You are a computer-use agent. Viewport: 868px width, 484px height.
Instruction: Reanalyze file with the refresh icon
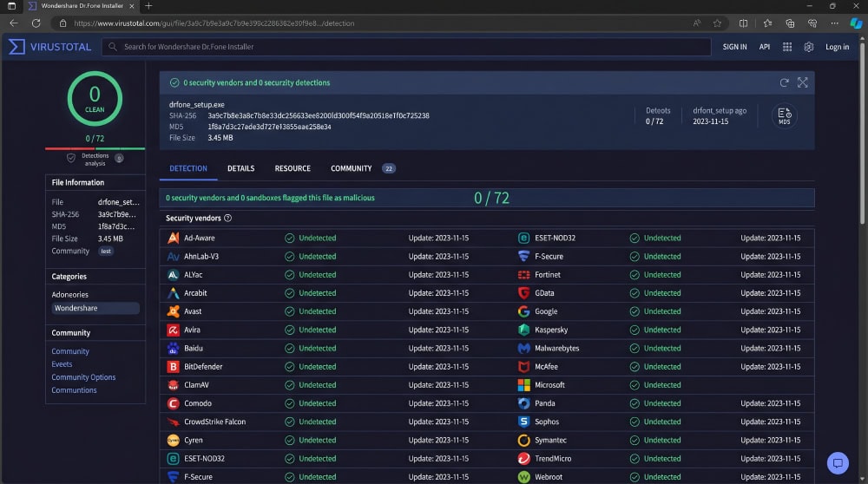pyautogui.click(x=784, y=82)
